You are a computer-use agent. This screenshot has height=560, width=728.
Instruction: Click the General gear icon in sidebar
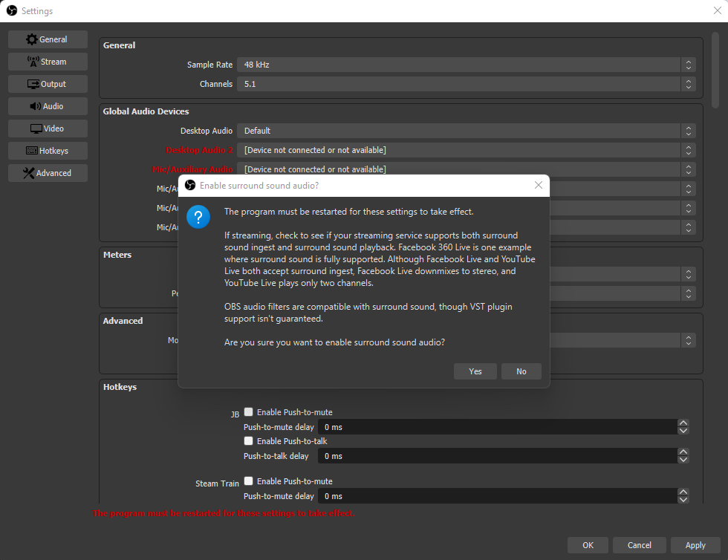point(31,39)
